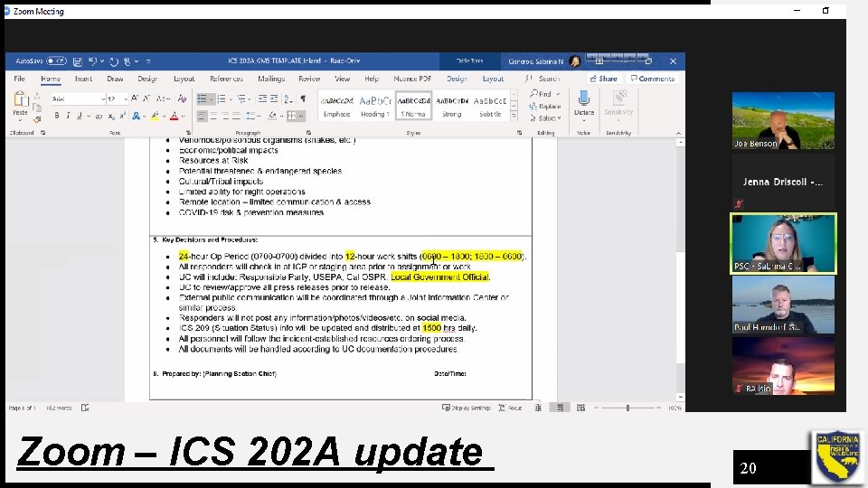Click the Copy icon in Clipboard group
This screenshot has height=488, width=868.
coord(37,108)
